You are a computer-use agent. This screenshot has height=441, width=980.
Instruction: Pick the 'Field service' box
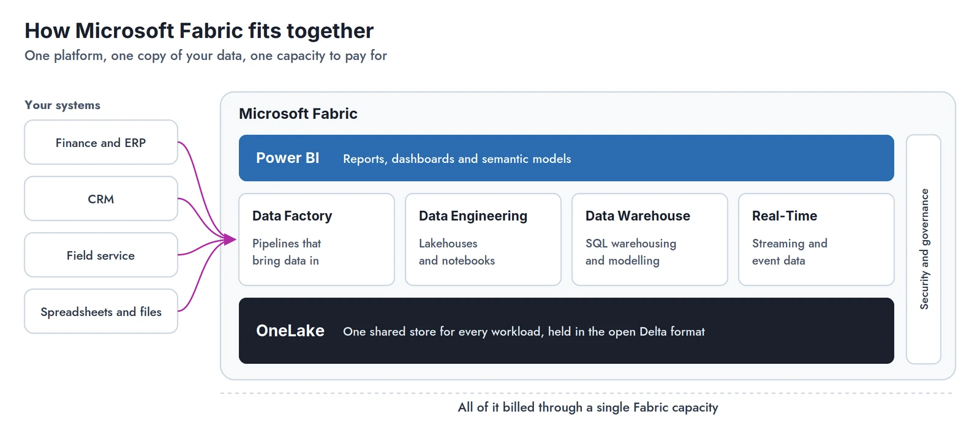coord(101,255)
